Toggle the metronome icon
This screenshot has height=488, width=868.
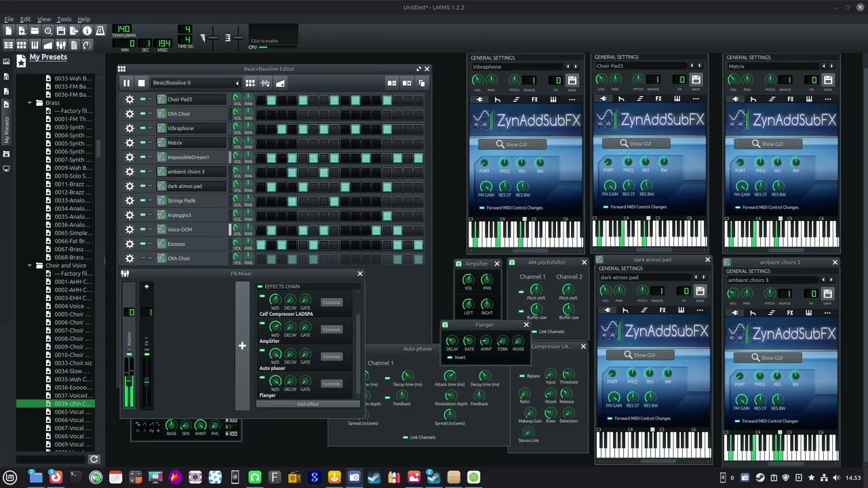100,31
